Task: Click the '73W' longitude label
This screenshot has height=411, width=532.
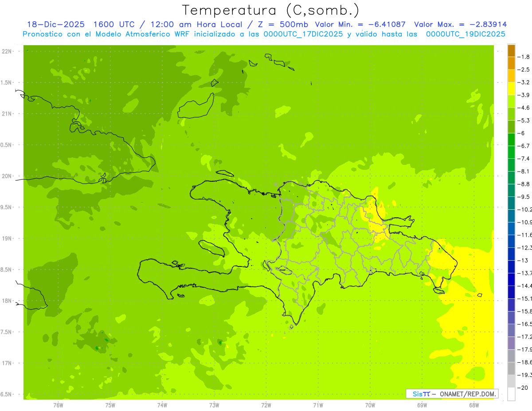Action: 214,405
